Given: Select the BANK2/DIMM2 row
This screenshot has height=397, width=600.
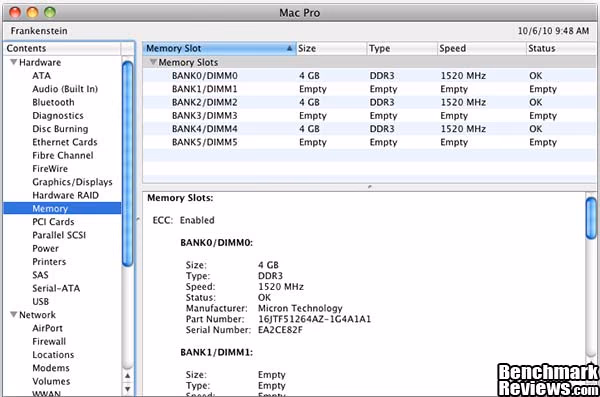Looking at the screenshot, I should [x=369, y=102].
